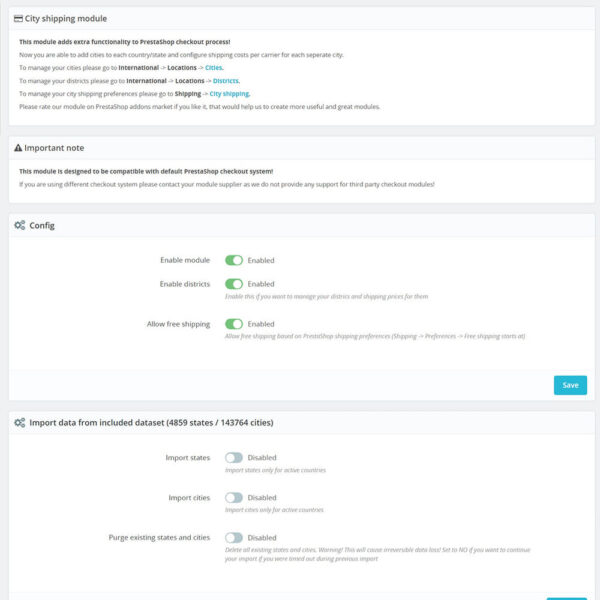Save the Config settings
Viewport: 600px width, 600px height.
(570, 385)
